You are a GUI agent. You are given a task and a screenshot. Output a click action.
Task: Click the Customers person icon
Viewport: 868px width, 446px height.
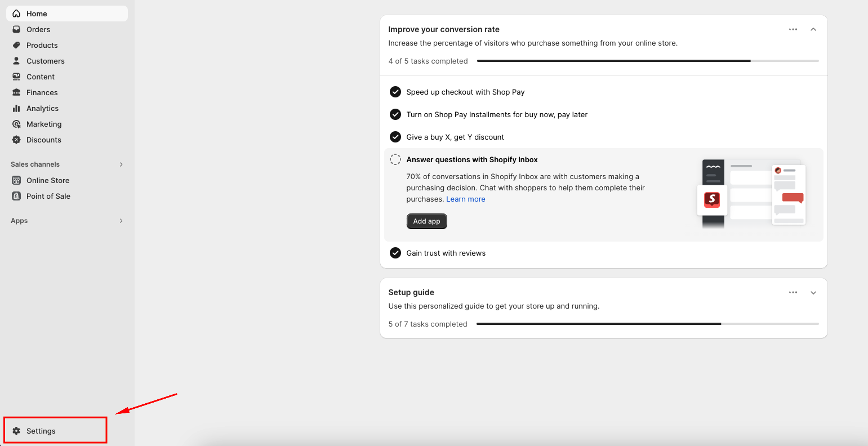[16, 61]
